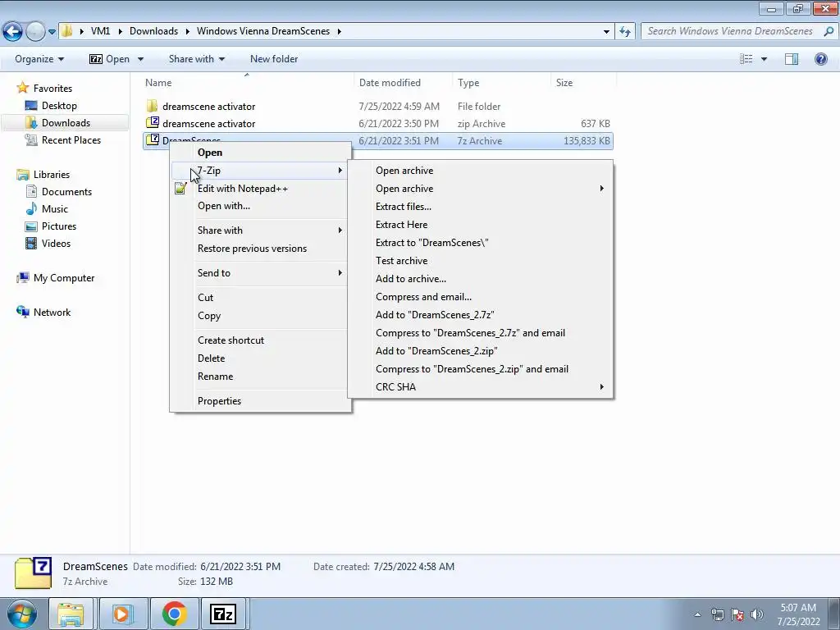Screen dimensions: 840x630
Task: Change view using the view icon
Action: click(x=746, y=59)
